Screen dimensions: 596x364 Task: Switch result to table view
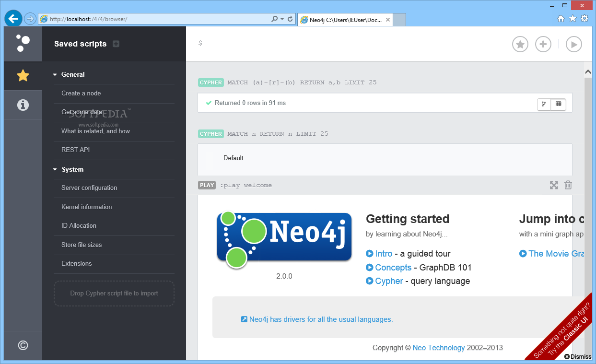pyautogui.click(x=559, y=104)
